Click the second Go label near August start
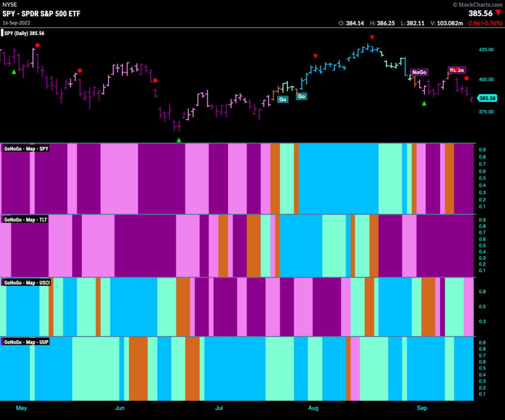The height and width of the screenshot is (420, 505). 301,96
